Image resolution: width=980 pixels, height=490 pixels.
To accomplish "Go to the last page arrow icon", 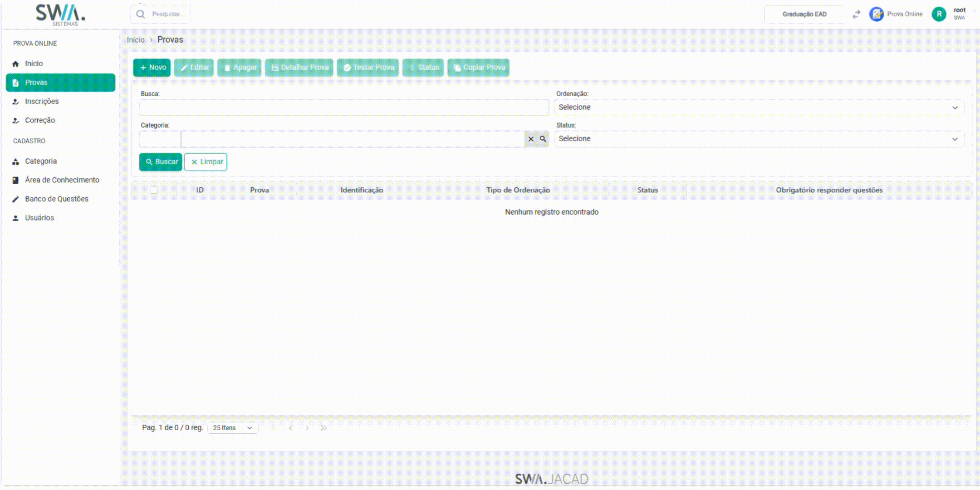I will [x=323, y=428].
